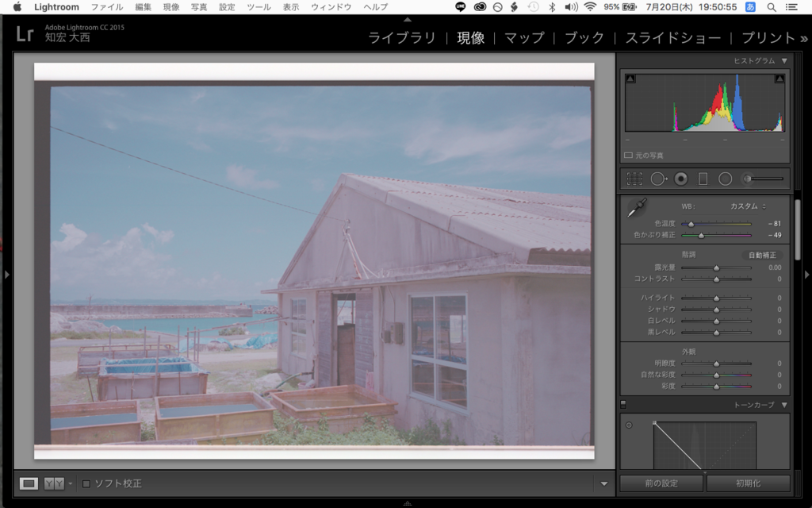Show the bottom filmstrip panel
The height and width of the screenshot is (508, 812).
pos(408,502)
